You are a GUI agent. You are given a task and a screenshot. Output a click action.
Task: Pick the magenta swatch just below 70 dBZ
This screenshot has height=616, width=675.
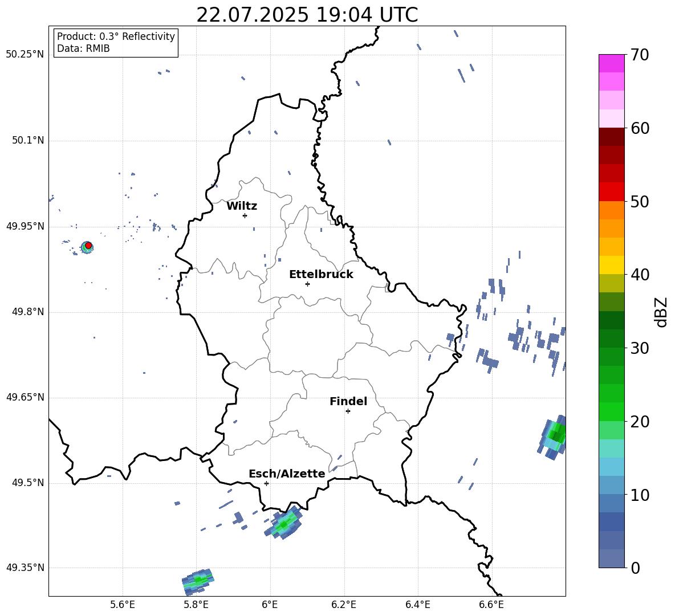tap(612, 63)
